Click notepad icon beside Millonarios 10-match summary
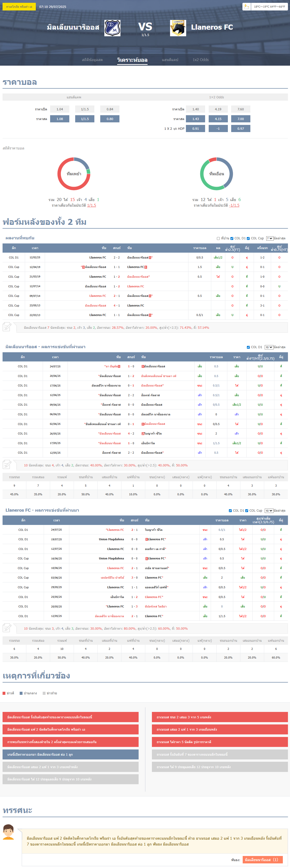 click(7, 464)
